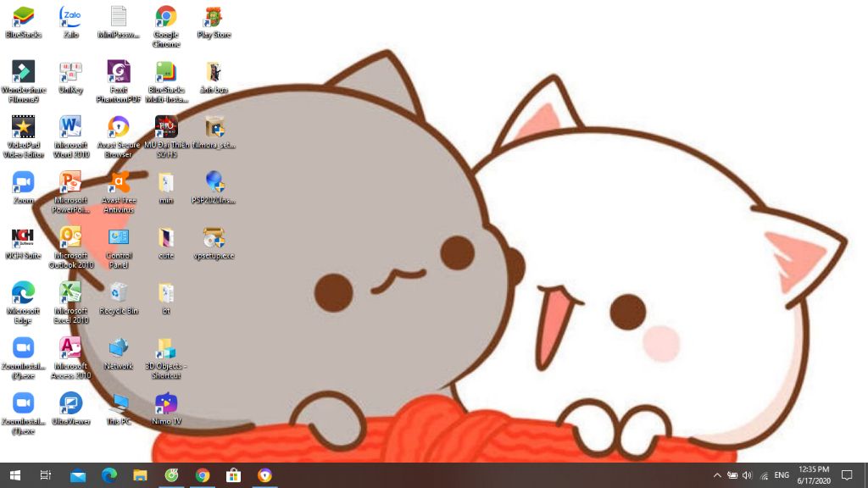Select the 'cute' folder on desktop
Viewport: 868px width, 488px height.
166,243
